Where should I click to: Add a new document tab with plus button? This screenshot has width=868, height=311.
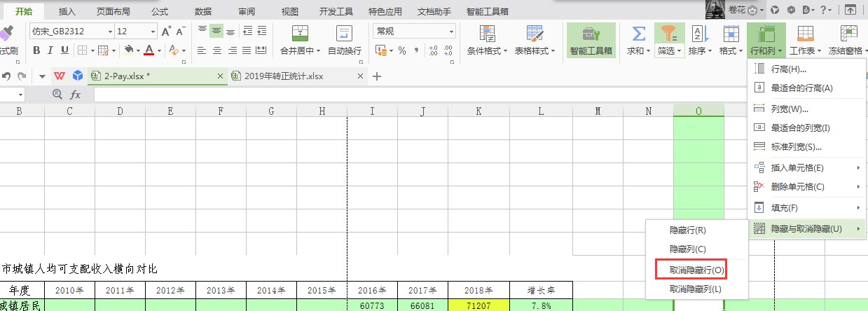(376, 76)
